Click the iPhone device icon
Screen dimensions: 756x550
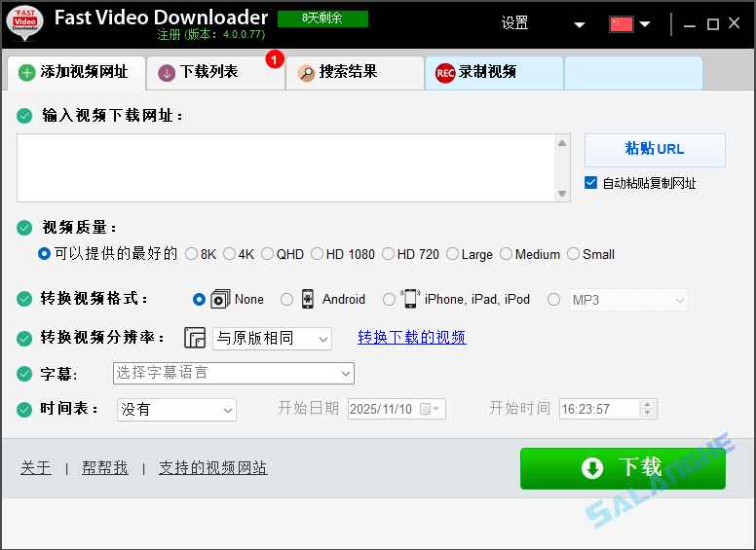[x=410, y=299]
